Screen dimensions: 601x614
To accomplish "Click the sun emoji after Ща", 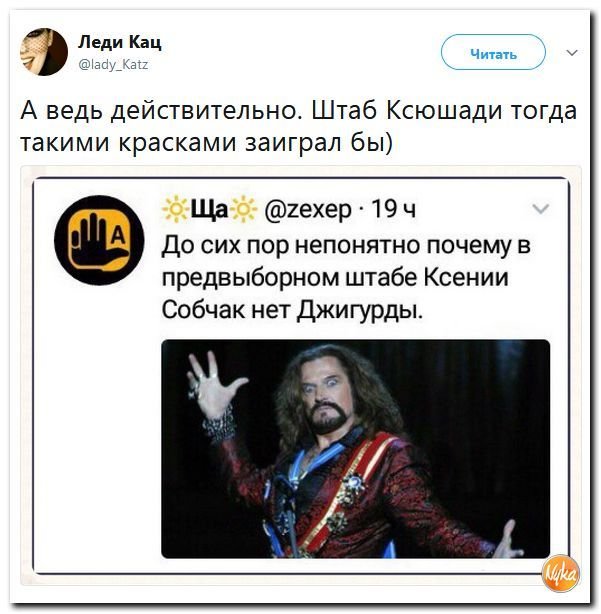I will point(243,210).
